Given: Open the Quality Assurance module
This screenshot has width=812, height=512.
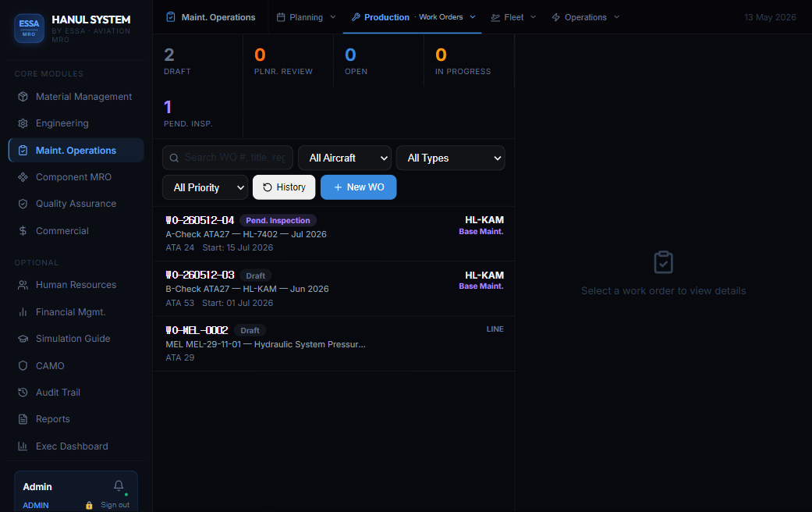Looking at the screenshot, I should (x=76, y=204).
